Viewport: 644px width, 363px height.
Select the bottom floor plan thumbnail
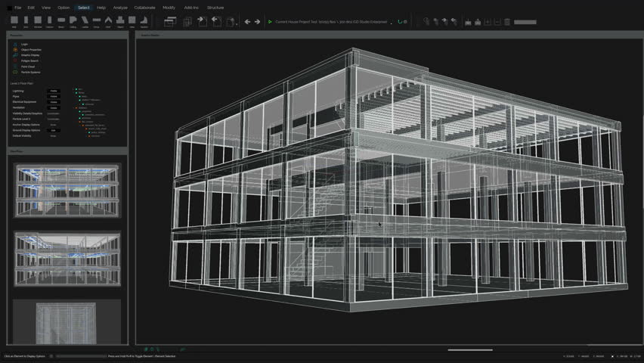66,323
